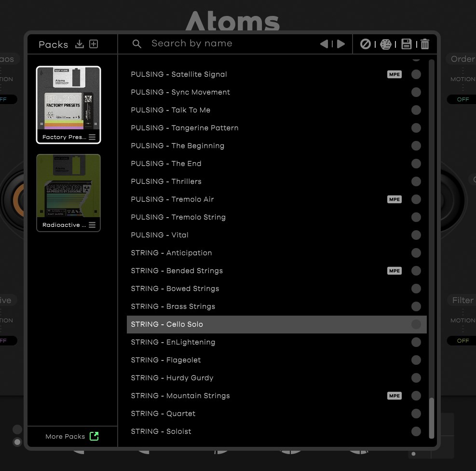Mark PULSING - Thrillers as favorite
Screen dimensions: 476x471
[x=416, y=181]
